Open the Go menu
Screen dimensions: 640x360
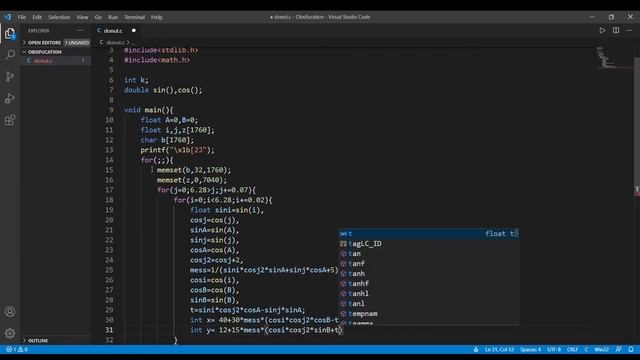[98, 17]
